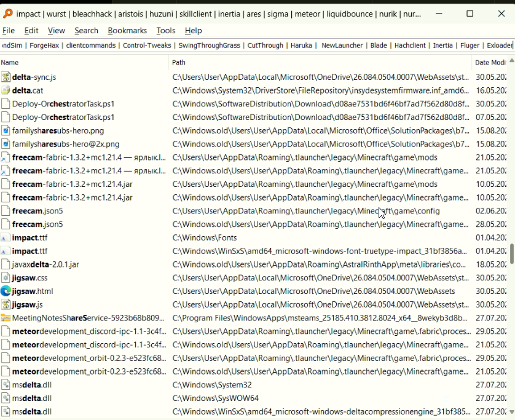Click file icon of meteordevelopment_orbit in C:\Users
The image size is (515, 420).
pyautogui.click(x=6, y=359)
